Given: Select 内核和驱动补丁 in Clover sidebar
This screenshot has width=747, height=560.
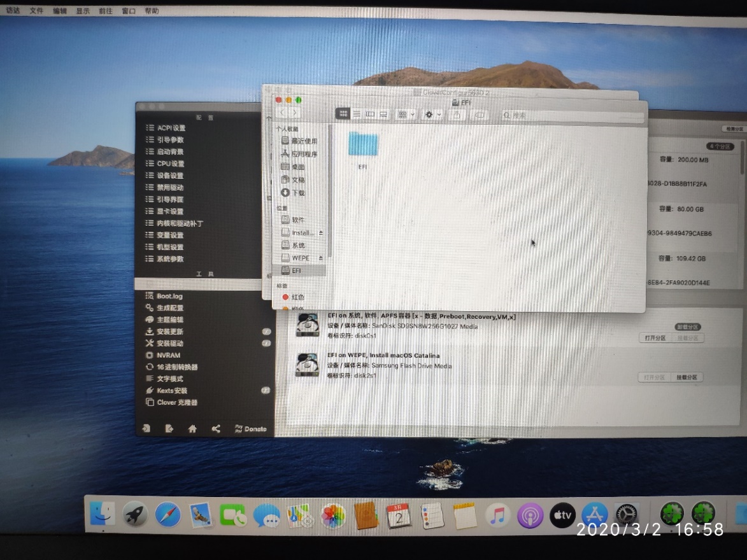Looking at the screenshot, I should point(174,223).
